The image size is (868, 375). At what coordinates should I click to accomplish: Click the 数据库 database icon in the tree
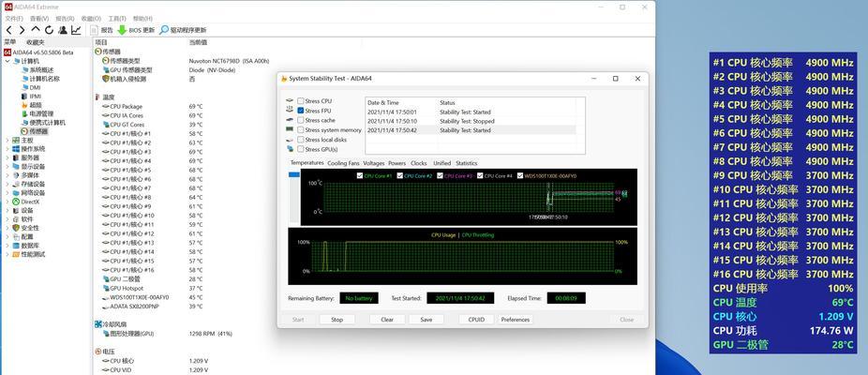click(16, 246)
